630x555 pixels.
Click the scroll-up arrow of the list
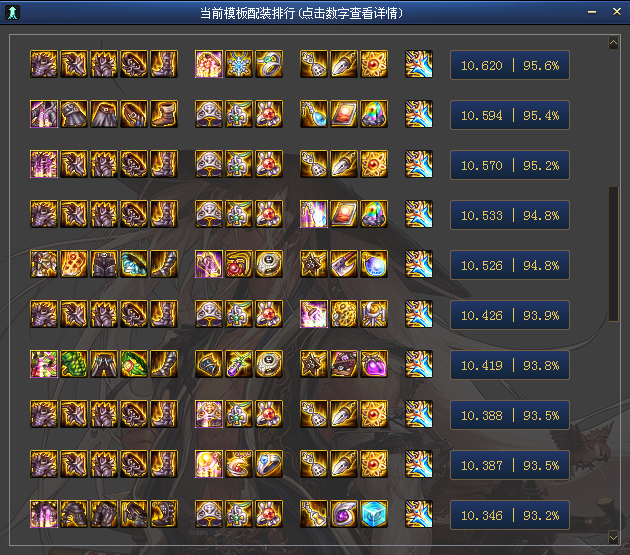click(613, 43)
